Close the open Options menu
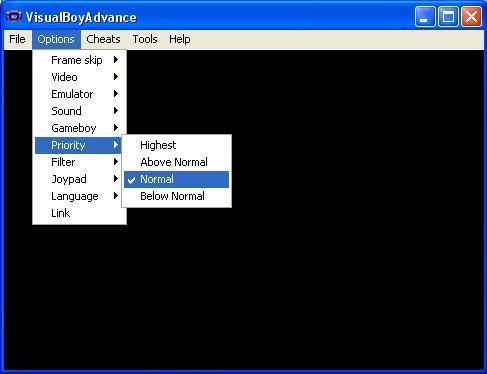This screenshot has width=487, height=374. tap(56, 39)
